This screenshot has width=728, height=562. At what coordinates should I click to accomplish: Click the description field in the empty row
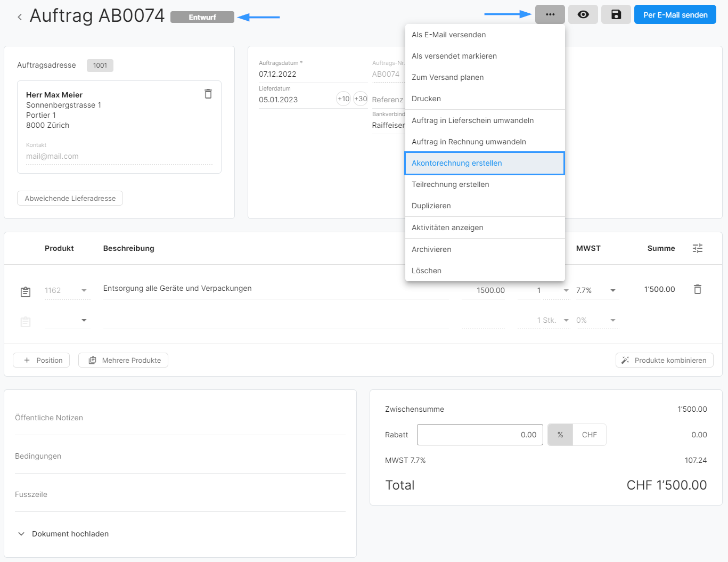point(276,320)
